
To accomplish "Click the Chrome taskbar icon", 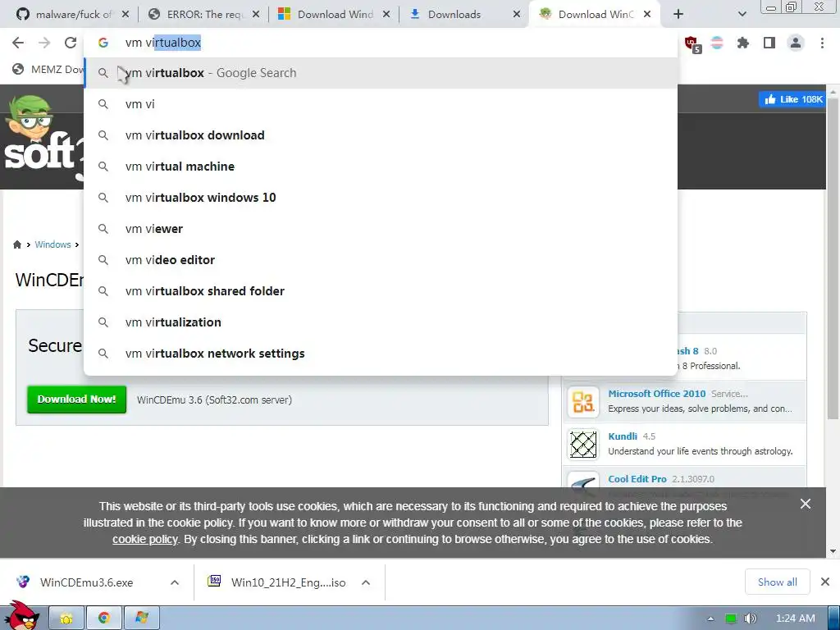I will [104, 619].
